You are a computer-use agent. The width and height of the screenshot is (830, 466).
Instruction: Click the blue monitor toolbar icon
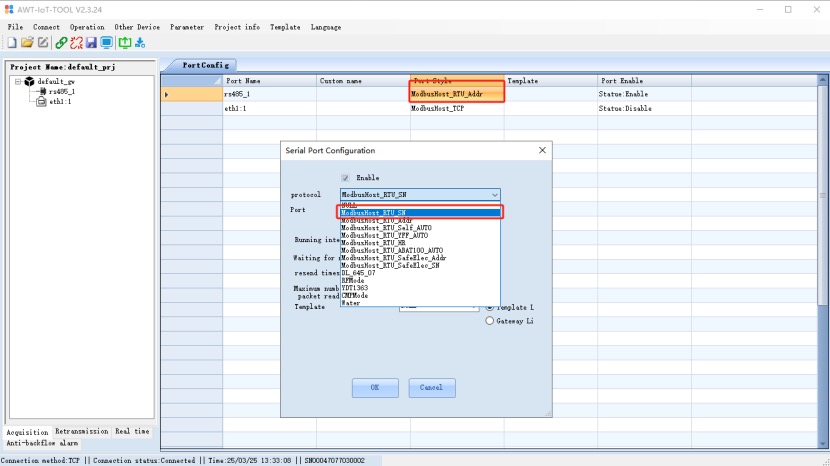click(x=106, y=43)
